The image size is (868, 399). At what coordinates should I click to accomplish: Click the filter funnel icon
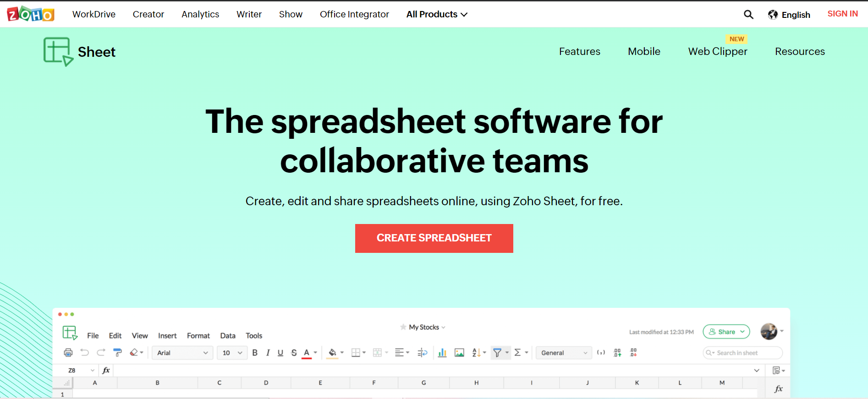coord(497,352)
